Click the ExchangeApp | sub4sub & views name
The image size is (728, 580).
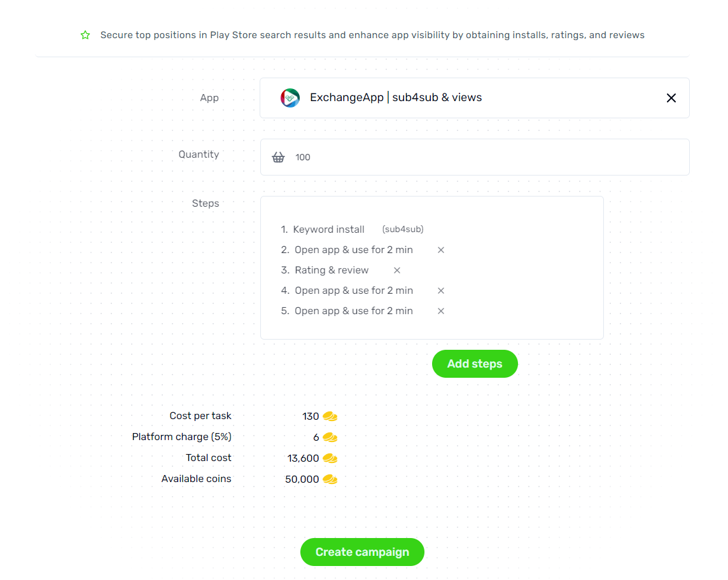tap(396, 97)
